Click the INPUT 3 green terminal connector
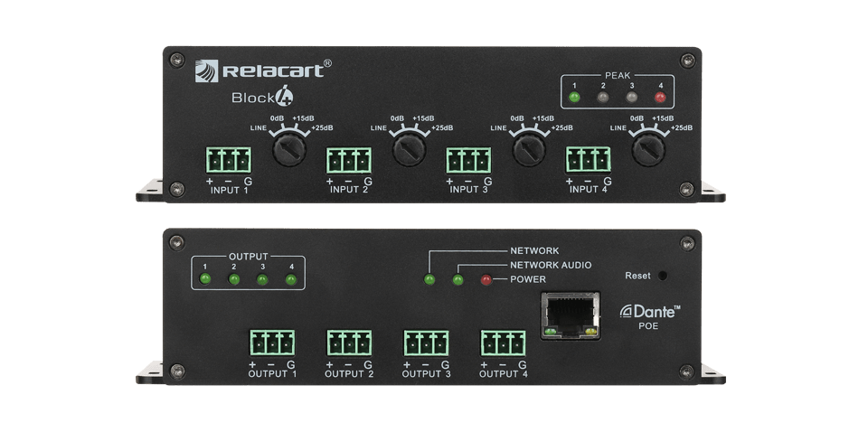 pyautogui.click(x=468, y=160)
